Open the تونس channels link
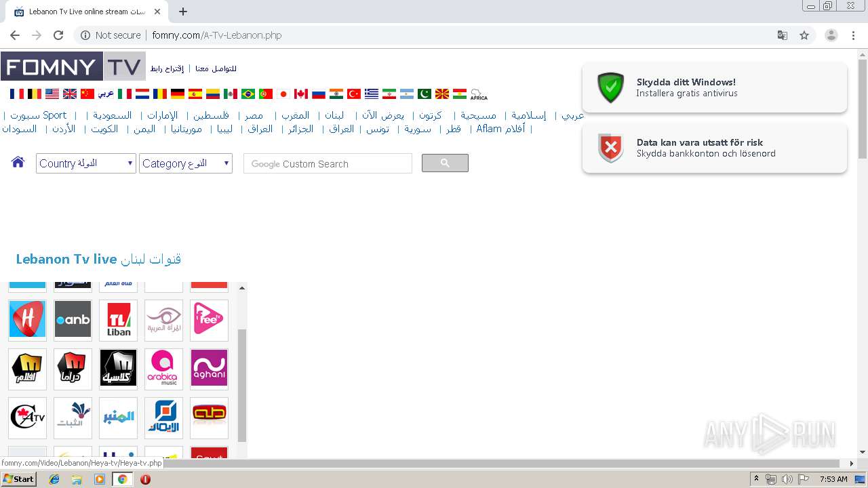This screenshot has width=868, height=488. pos(378,129)
